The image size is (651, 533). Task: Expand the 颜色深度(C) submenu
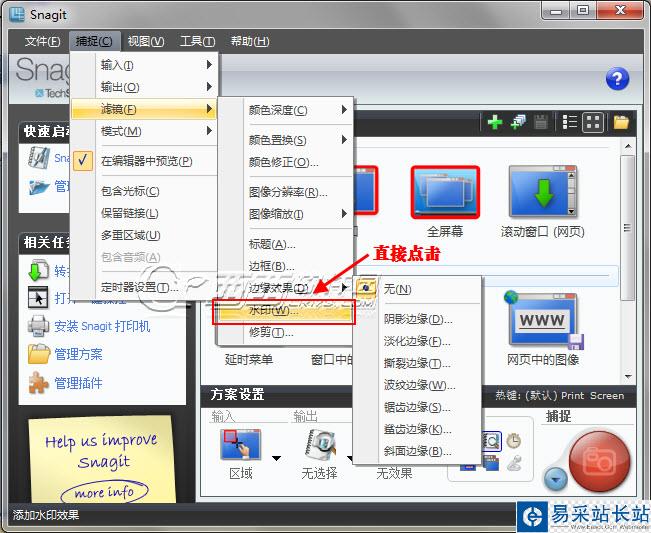tap(286, 110)
